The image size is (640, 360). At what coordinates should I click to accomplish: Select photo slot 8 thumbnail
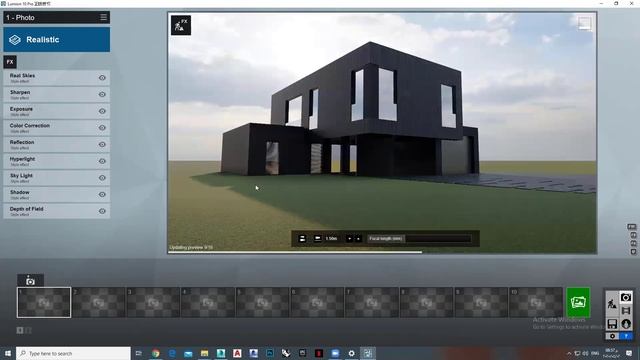coord(427,302)
